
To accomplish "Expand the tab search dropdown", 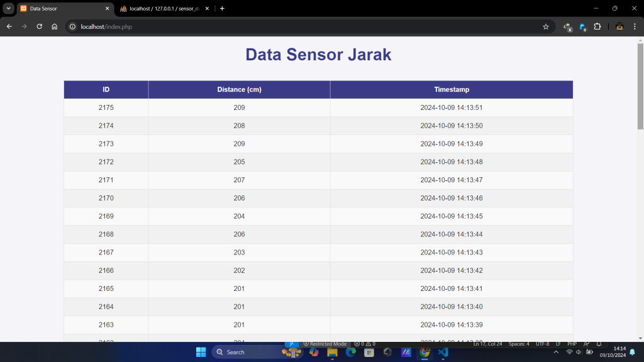I will [x=9, y=8].
